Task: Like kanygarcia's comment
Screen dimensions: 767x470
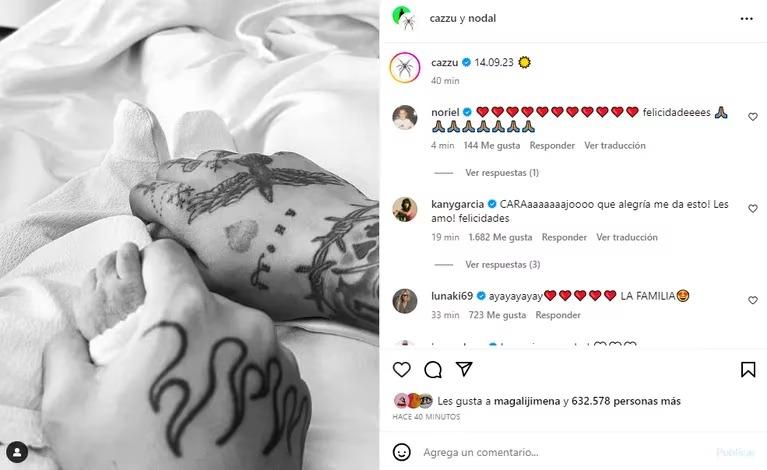Action: (x=753, y=208)
